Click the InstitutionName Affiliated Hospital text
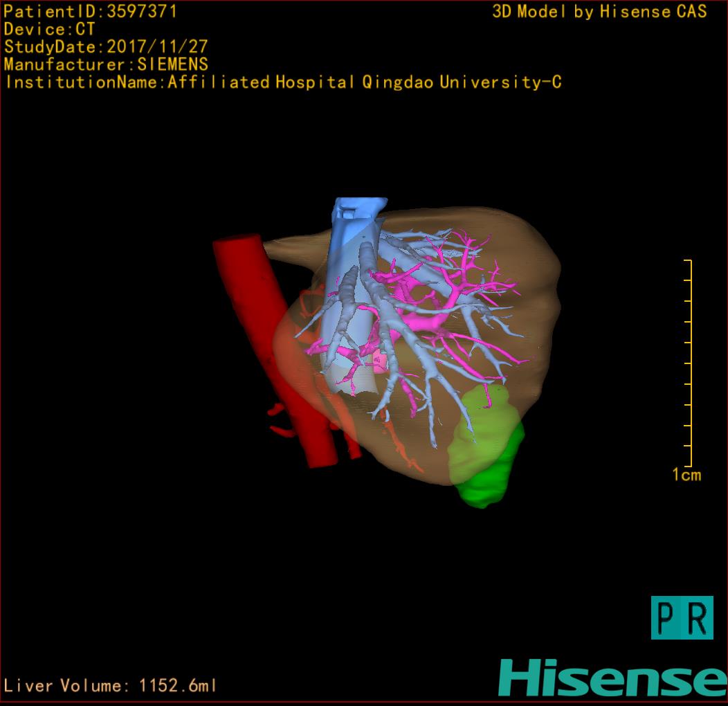The width and height of the screenshot is (728, 706). 283,82
